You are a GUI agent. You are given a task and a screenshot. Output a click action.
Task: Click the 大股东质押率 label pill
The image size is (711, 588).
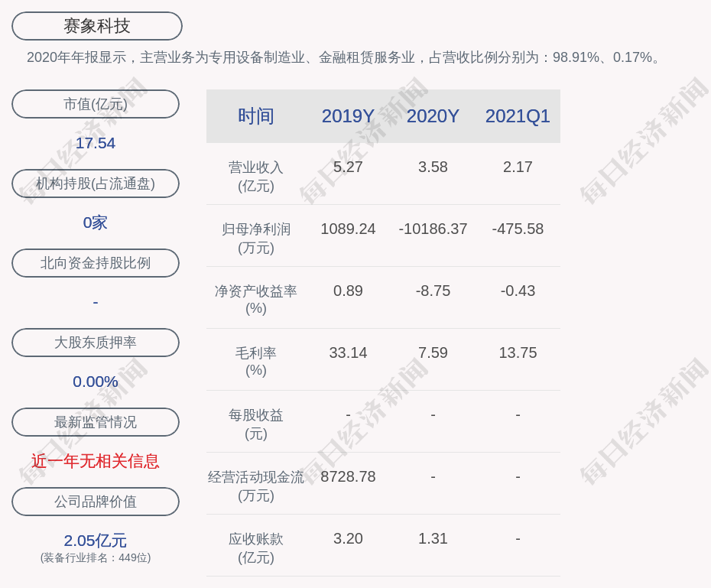[x=96, y=343]
